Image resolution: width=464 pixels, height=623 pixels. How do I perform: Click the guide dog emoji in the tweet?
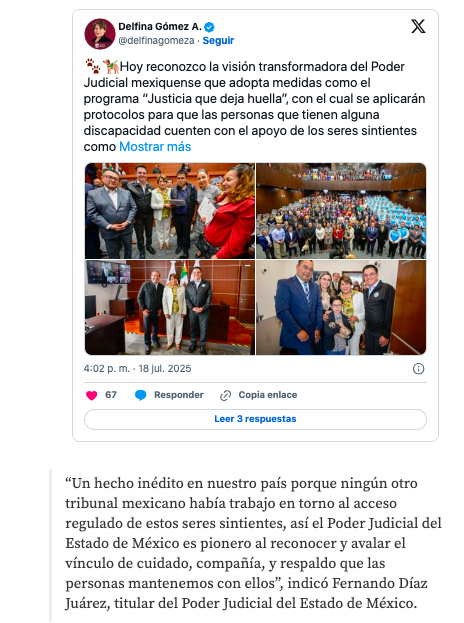click(111, 66)
